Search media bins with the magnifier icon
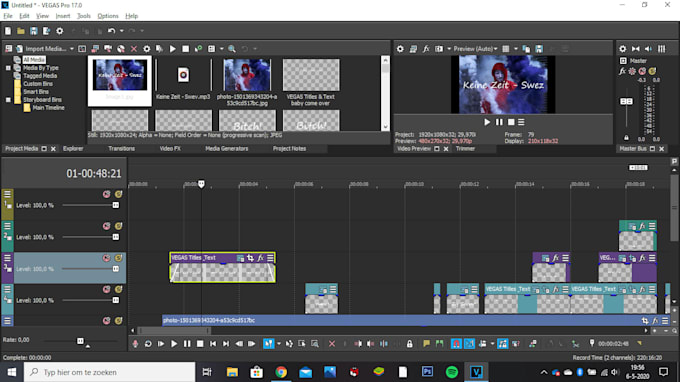Image resolution: width=680 pixels, height=382 pixels. (232, 49)
